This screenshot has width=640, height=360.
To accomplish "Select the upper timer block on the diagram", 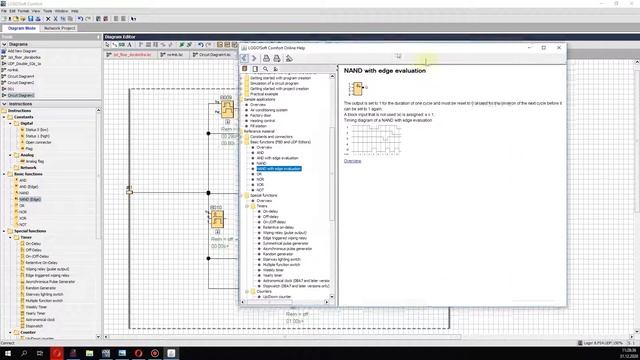I will tap(227, 109).
